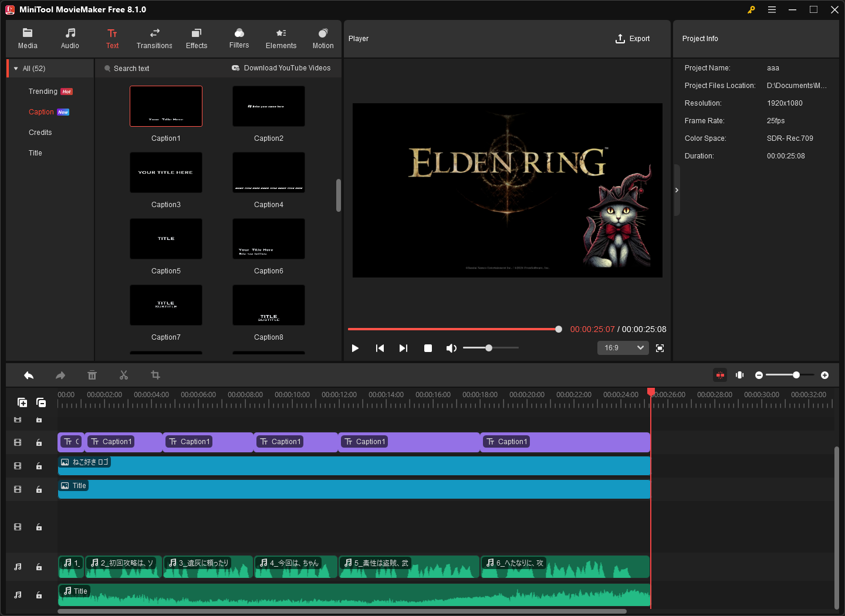Select audio clip 5_素性は盗賊

point(409,567)
